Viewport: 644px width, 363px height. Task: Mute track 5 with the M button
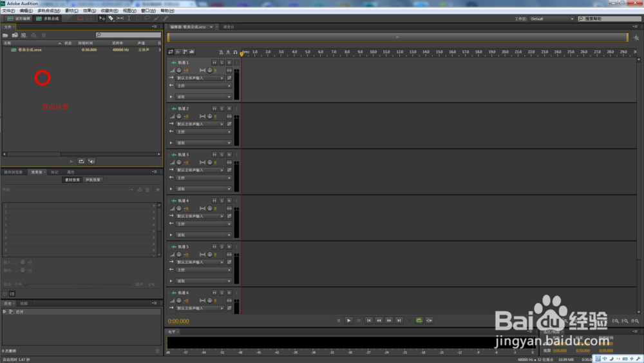214,247
